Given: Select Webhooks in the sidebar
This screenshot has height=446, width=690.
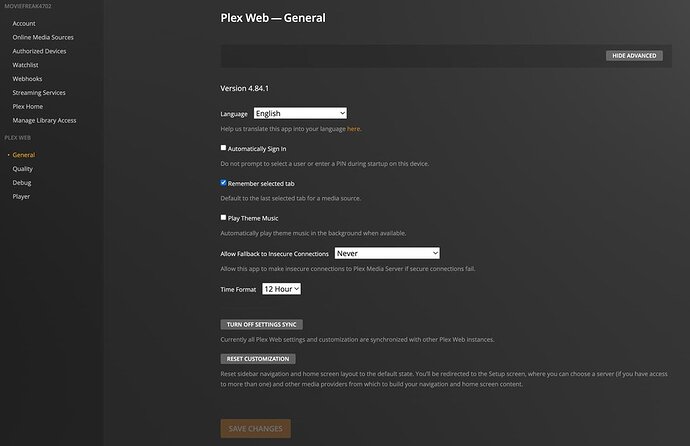Looking at the screenshot, I should (27, 79).
